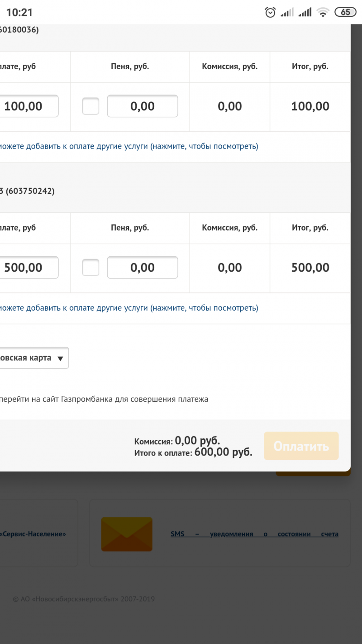Viewport: 362px width, 644px height.
Task: Open SMS уведомления о состоянии счета link
Action: pos(254,534)
